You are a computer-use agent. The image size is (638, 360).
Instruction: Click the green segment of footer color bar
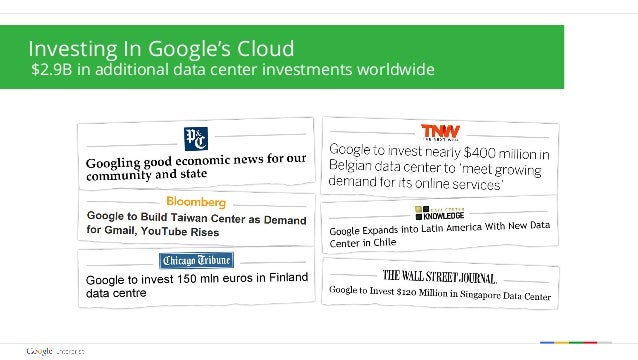tap(576, 343)
